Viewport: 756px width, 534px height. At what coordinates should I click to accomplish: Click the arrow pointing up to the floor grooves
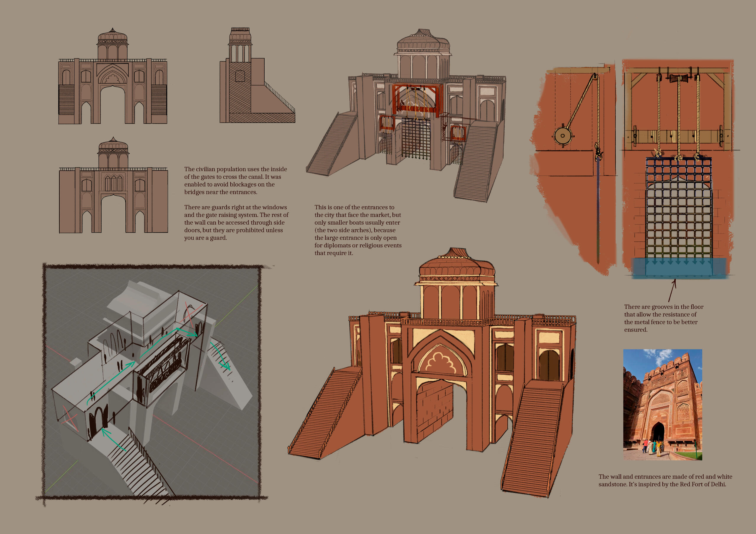pos(672,290)
